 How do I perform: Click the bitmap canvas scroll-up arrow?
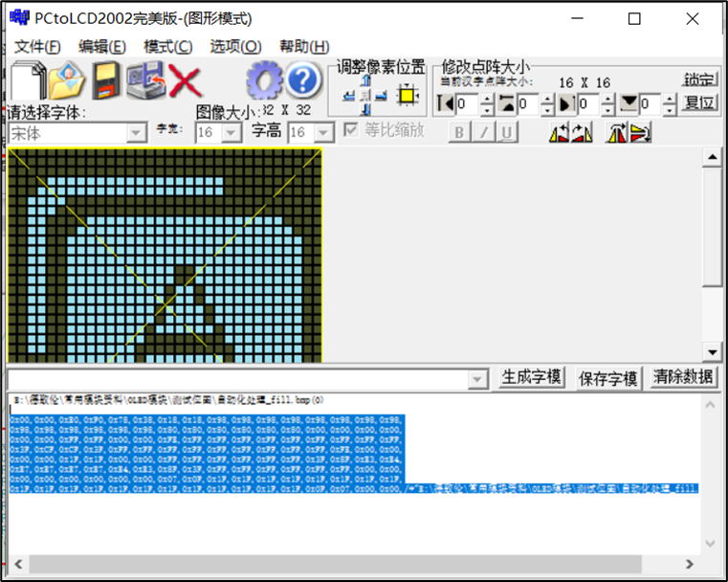pos(712,157)
